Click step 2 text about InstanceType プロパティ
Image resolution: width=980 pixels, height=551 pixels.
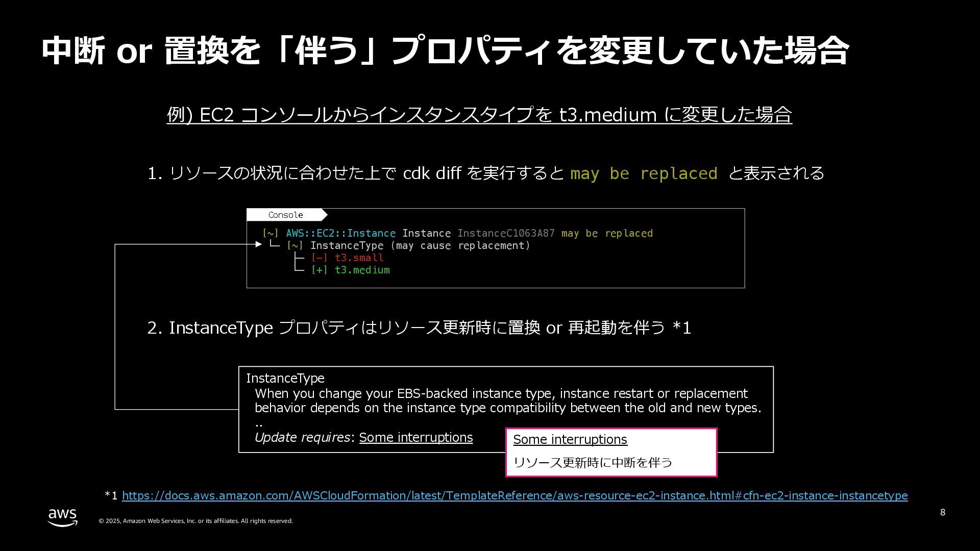419,328
